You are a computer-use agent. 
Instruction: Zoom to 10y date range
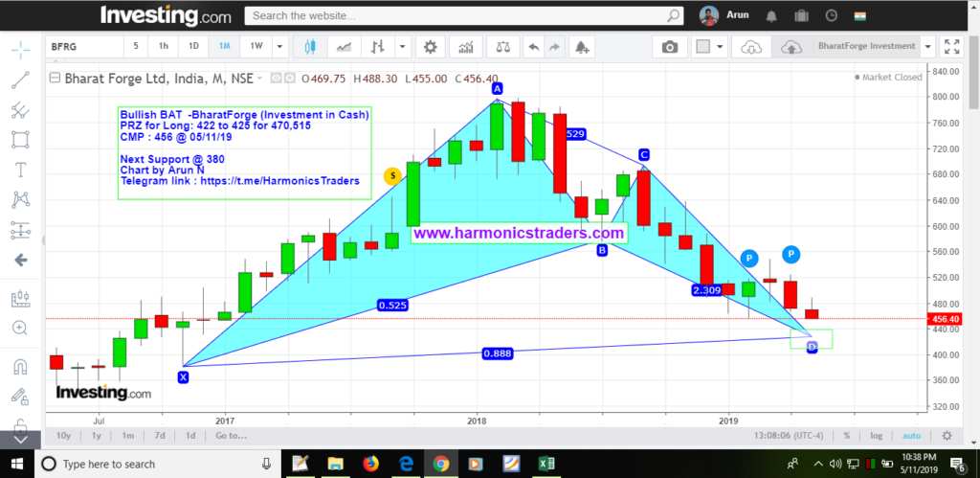tap(64, 436)
